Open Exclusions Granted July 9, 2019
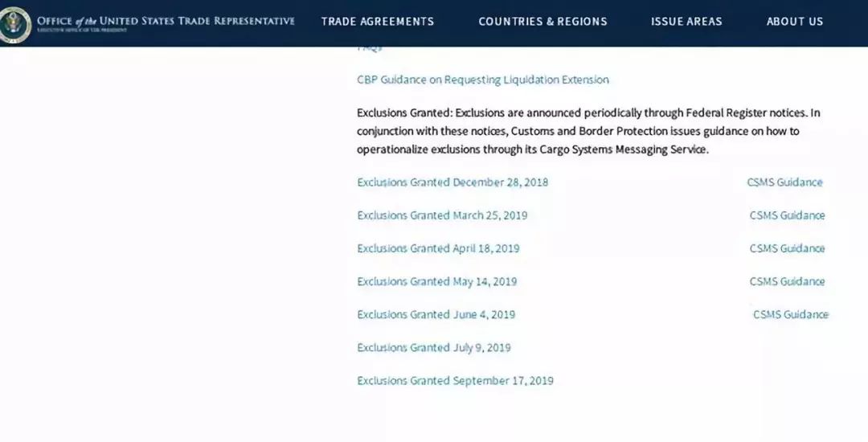This screenshot has width=868, height=442. click(434, 348)
